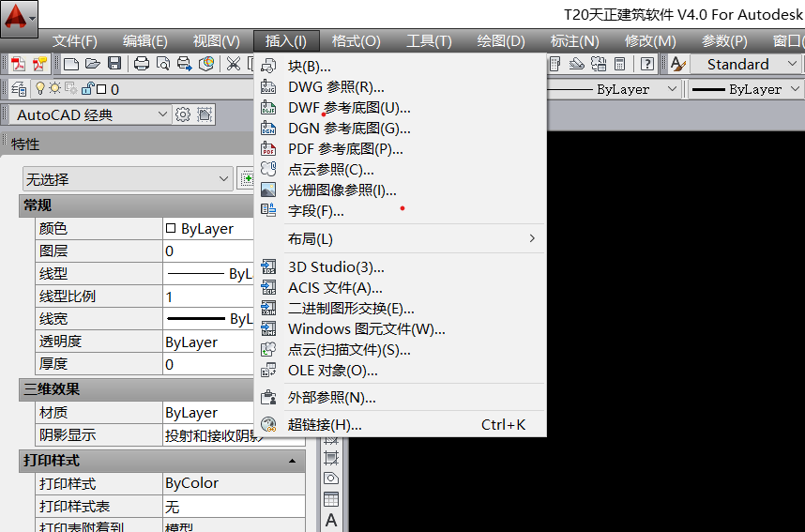Image resolution: width=805 pixels, height=532 pixels.
Task: Toggle layer on/off light bulb icon
Action: 40,88
